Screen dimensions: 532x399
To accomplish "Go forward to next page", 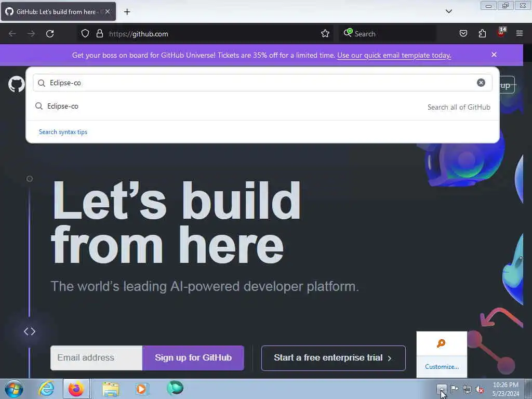I will point(31,34).
